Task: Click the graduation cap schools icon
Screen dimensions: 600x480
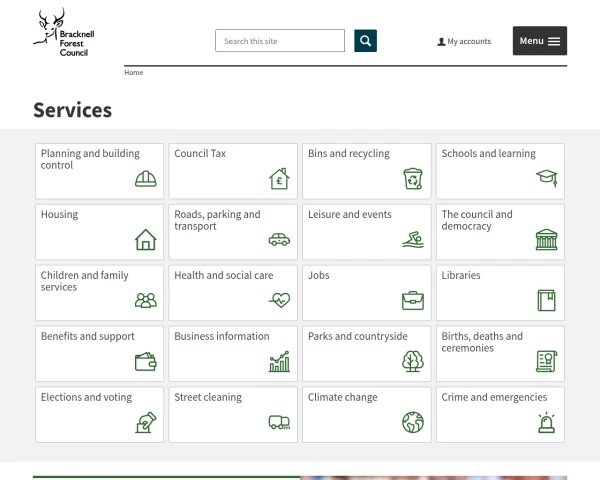Action: click(546, 179)
